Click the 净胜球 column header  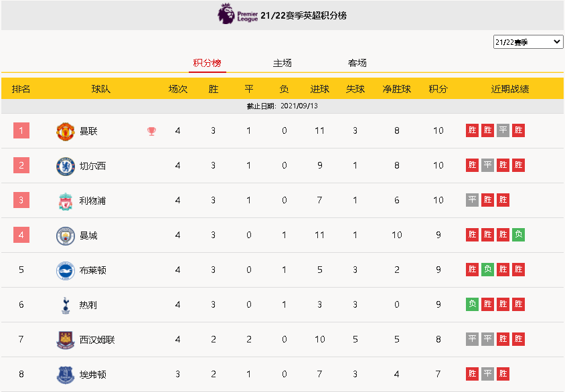tap(397, 89)
